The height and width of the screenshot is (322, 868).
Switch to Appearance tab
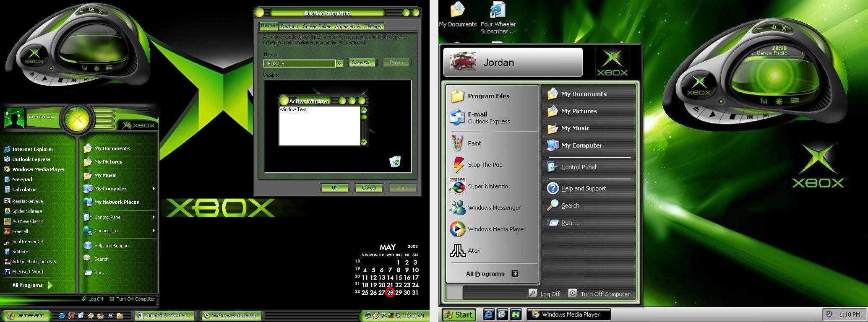[347, 26]
